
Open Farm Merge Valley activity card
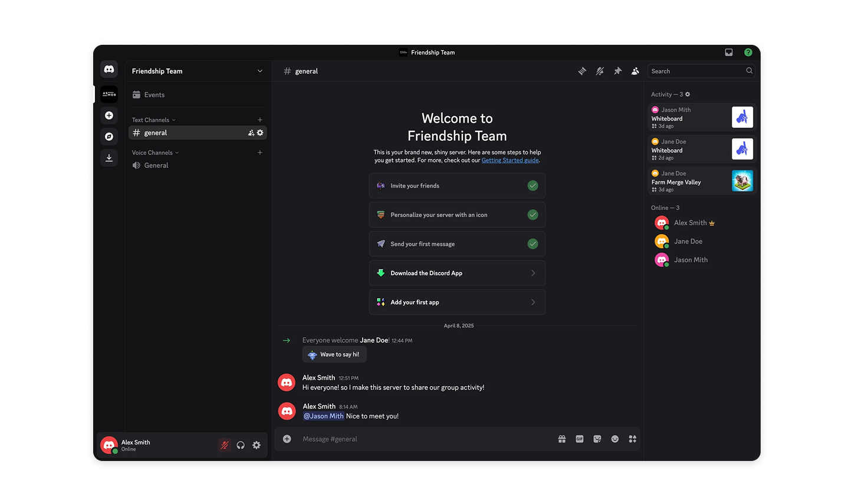702,181
